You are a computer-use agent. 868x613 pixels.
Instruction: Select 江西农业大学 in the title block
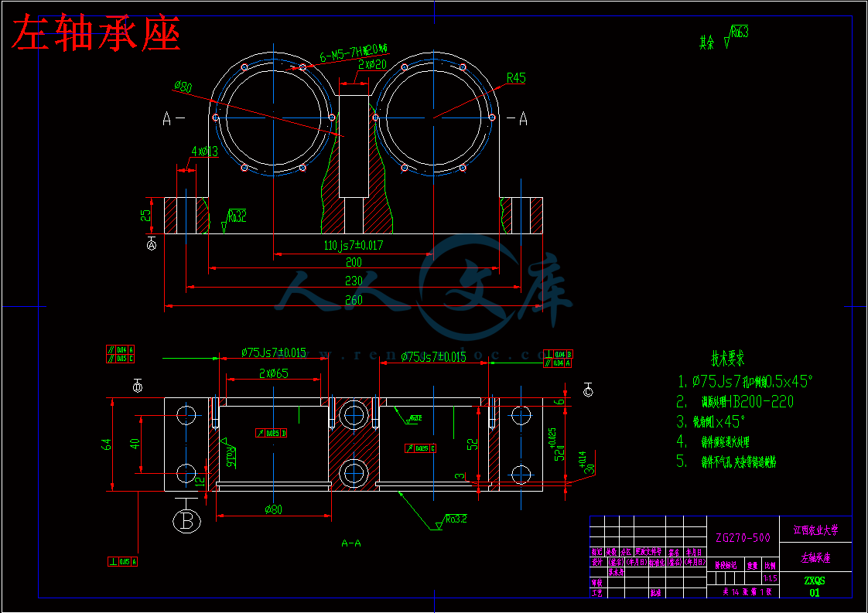[x=816, y=530]
